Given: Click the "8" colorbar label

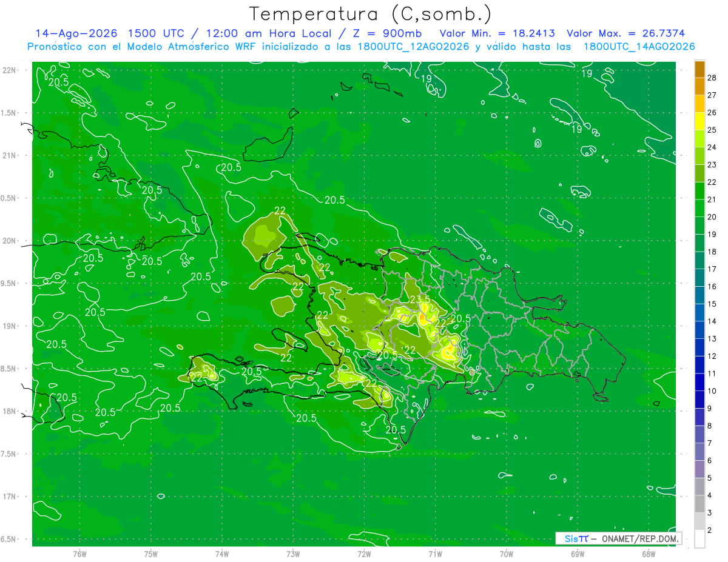Looking at the screenshot, I should coord(710,426).
